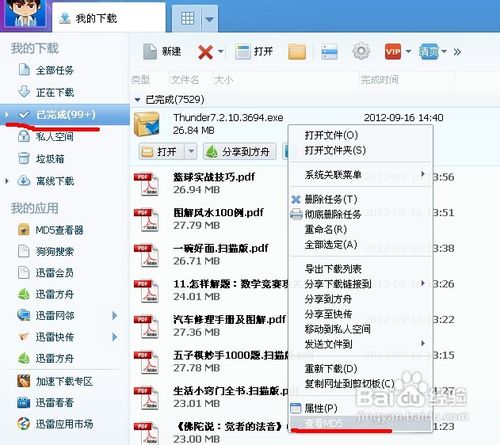The image size is (500, 445).
Task: Click the grid apps icon in tab bar
Action: coord(187,18)
